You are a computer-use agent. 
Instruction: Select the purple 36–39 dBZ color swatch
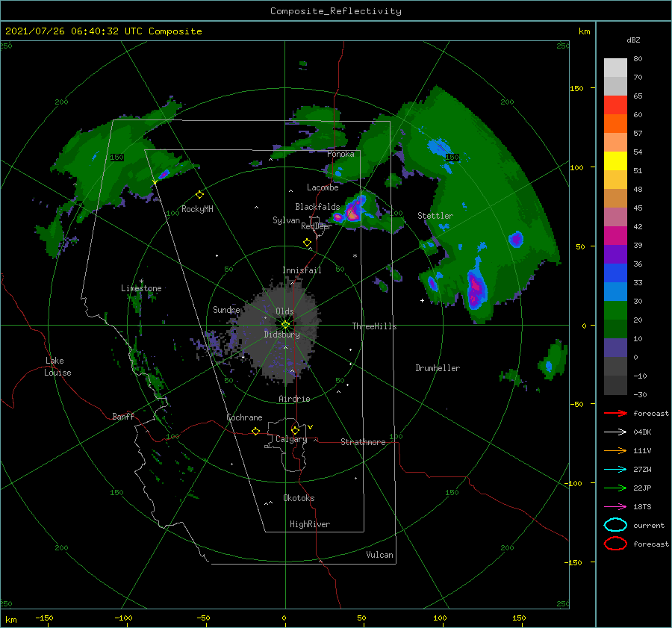tap(615, 255)
